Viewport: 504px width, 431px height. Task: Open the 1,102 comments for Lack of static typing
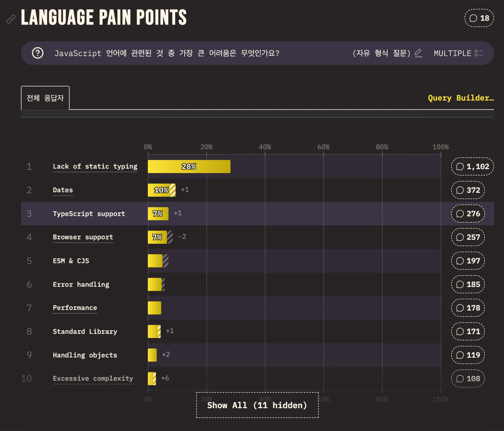point(472,166)
